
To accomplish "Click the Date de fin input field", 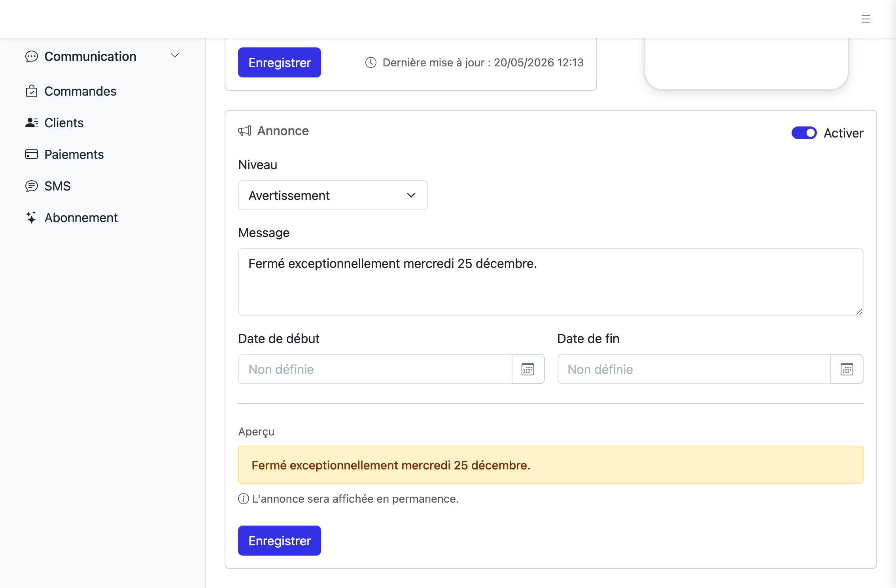I will point(694,369).
